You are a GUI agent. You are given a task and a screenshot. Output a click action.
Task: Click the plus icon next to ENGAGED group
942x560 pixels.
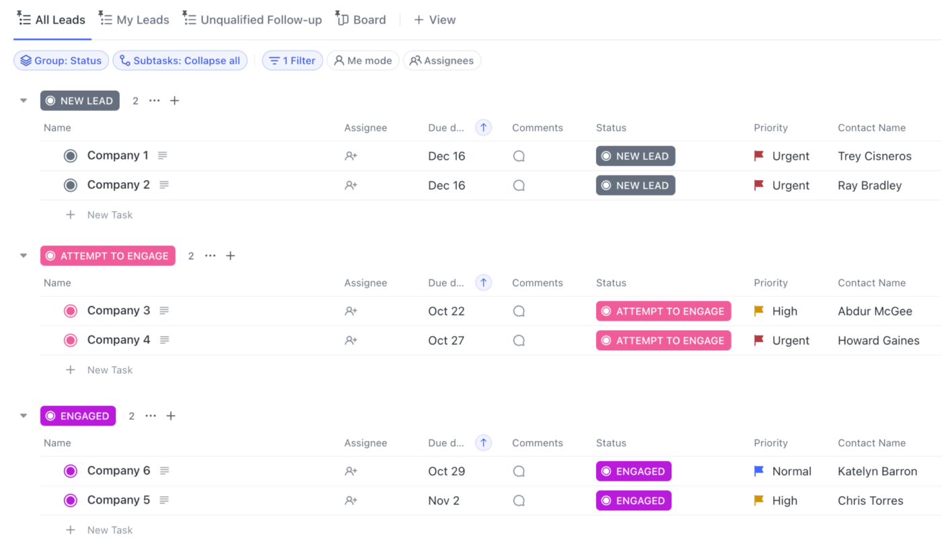(171, 415)
